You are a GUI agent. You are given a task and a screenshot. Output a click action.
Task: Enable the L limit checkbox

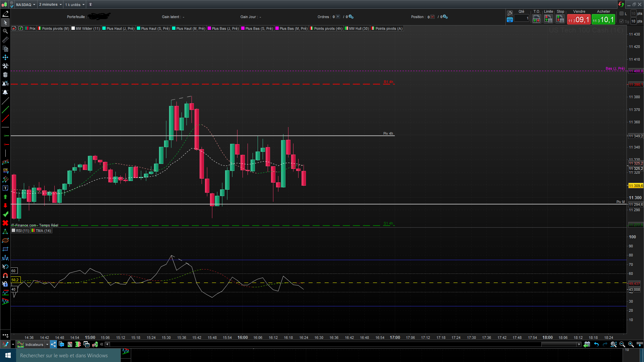[622, 13]
